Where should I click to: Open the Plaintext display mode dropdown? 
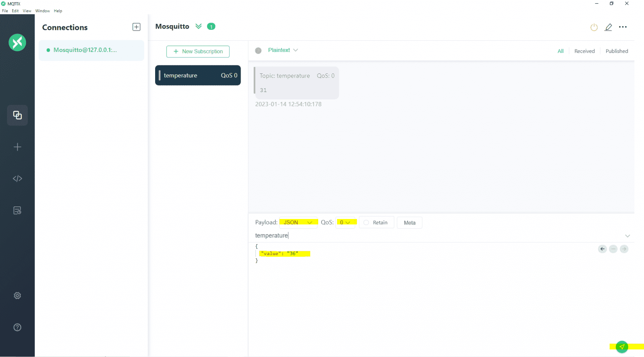[283, 50]
